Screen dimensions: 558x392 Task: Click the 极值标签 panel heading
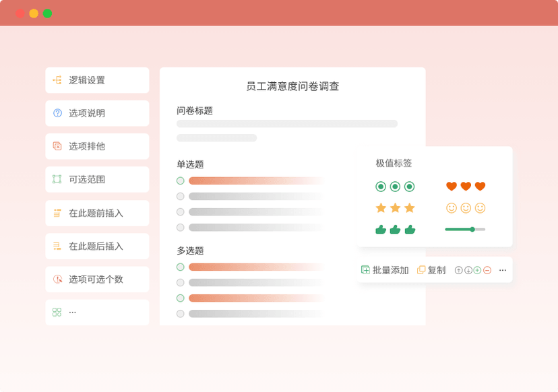pyautogui.click(x=394, y=163)
